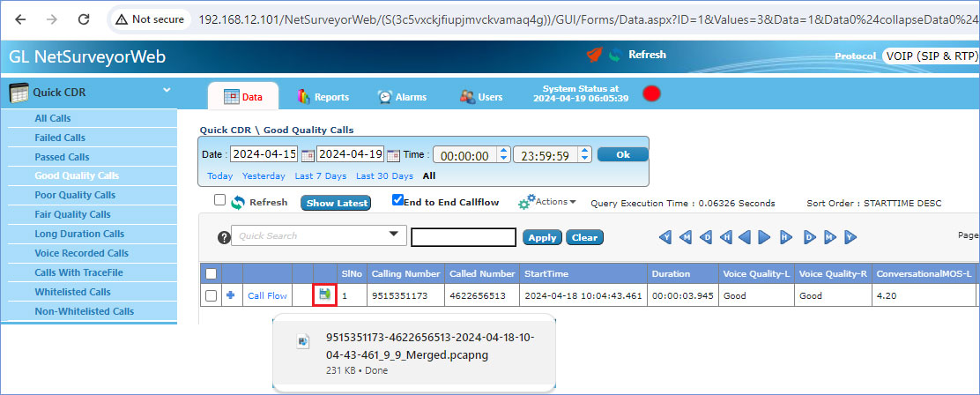Decrement end time with down arrow
The height and width of the screenshot is (395, 980).
pyautogui.click(x=584, y=160)
